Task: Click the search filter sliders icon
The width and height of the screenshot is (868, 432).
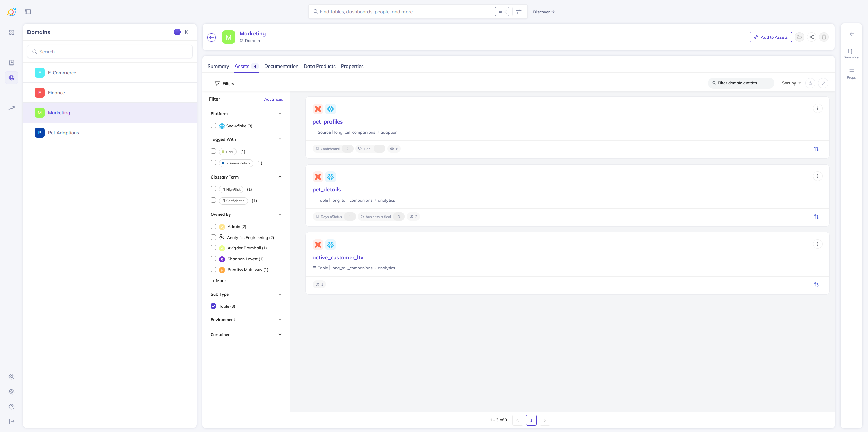Action: point(518,12)
